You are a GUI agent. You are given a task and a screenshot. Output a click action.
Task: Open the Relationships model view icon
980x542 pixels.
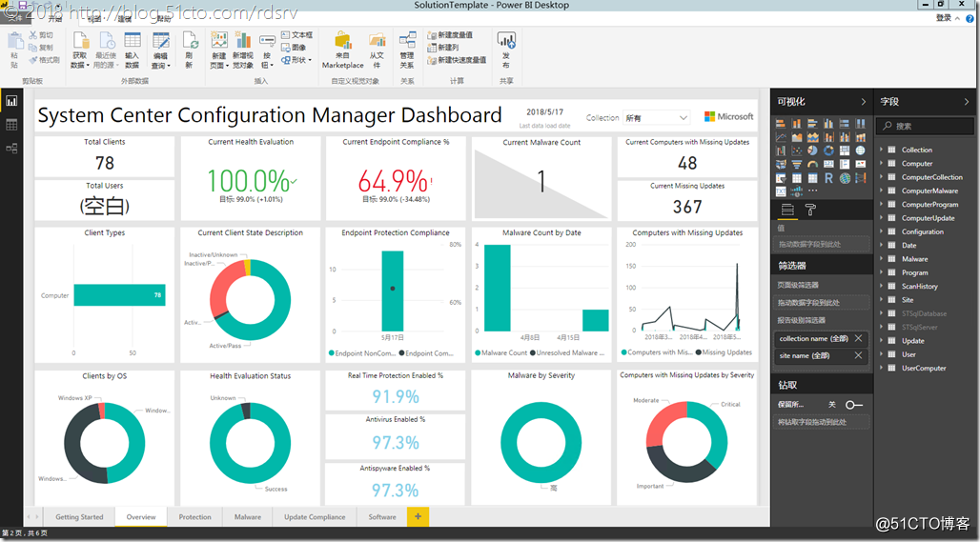tap(11, 149)
